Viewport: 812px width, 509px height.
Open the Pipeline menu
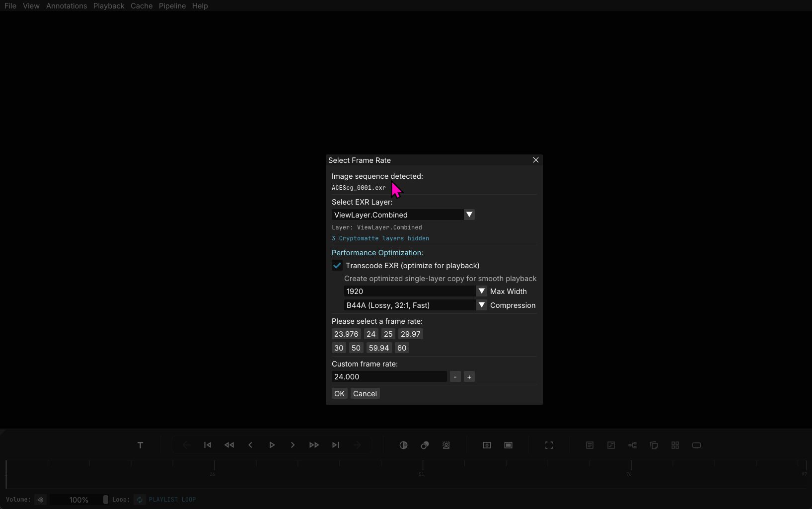[172, 6]
